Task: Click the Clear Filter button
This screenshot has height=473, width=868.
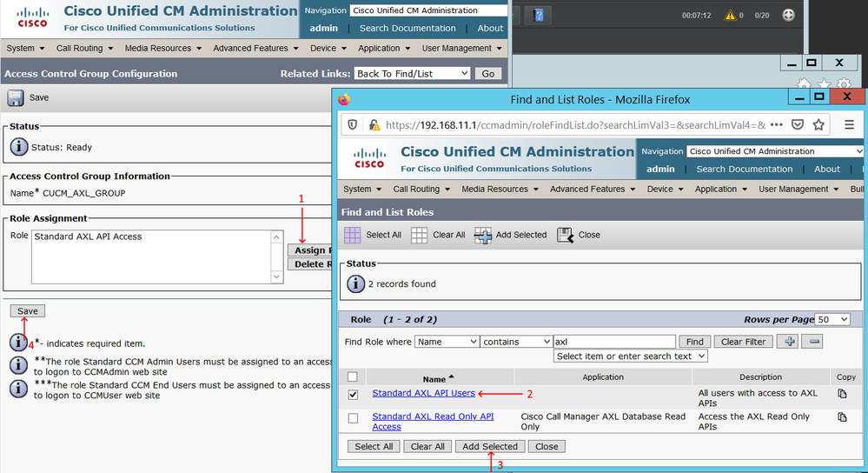Action: pyautogui.click(x=743, y=342)
